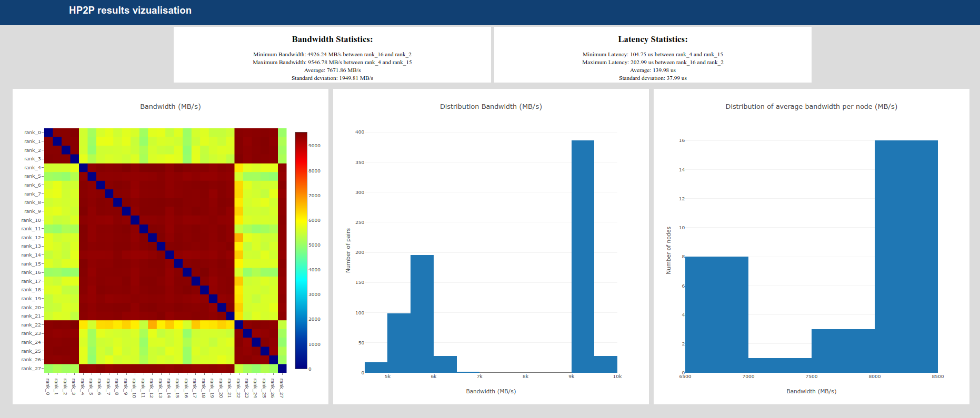
Task: Click the tallest histogram bar just after 9k
Action: click(583, 257)
